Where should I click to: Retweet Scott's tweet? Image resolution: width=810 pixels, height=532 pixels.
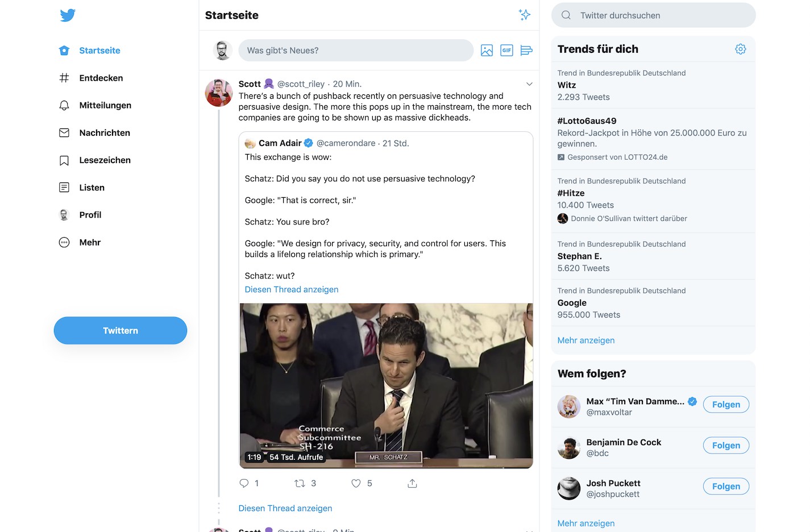(x=300, y=483)
